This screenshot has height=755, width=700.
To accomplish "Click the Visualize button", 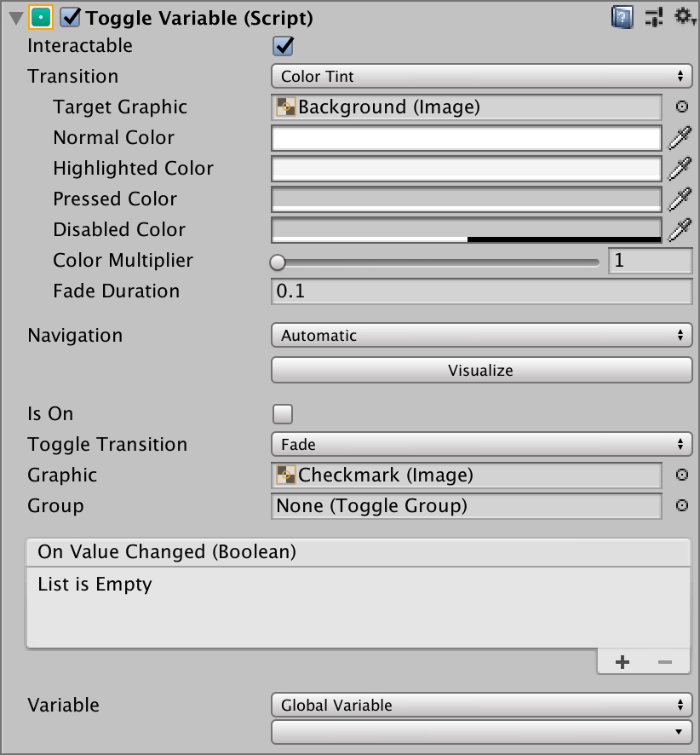I will [482, 371].
